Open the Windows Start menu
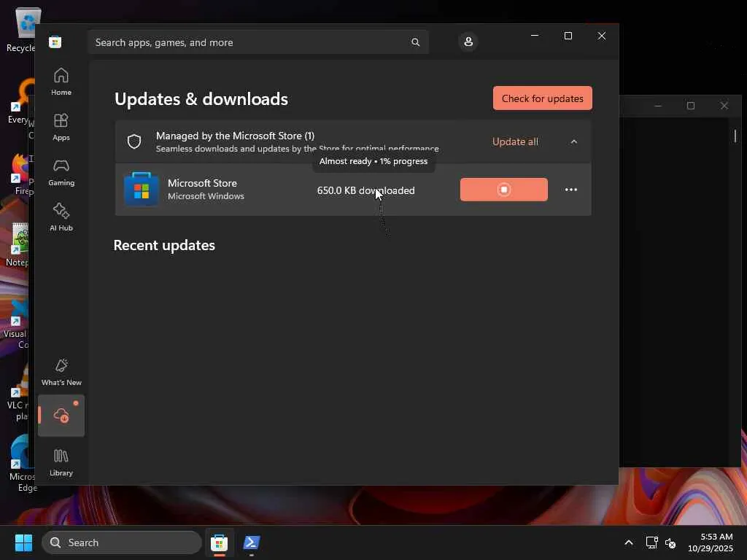The image size is (747, 560). (23, 542)
